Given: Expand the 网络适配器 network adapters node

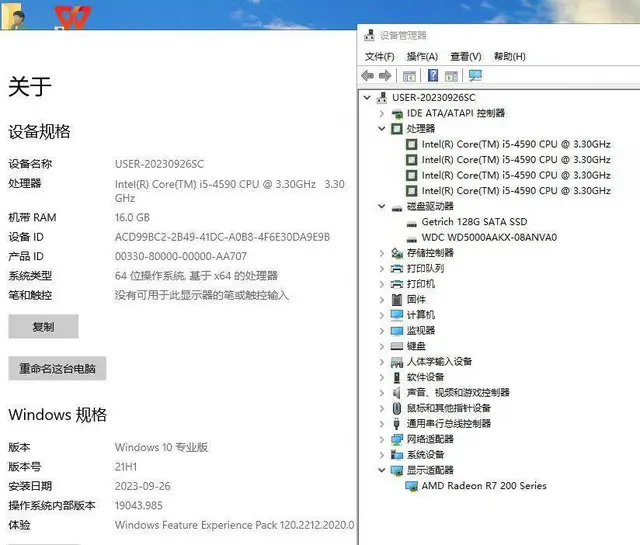Looking at the screenshot, I should tap(382, 439).
